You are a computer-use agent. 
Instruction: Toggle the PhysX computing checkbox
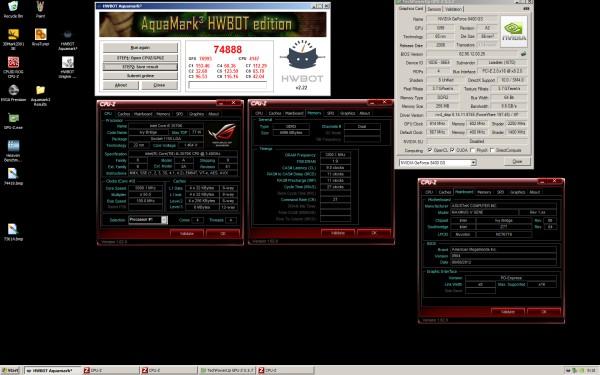click(x=473, y=150)
